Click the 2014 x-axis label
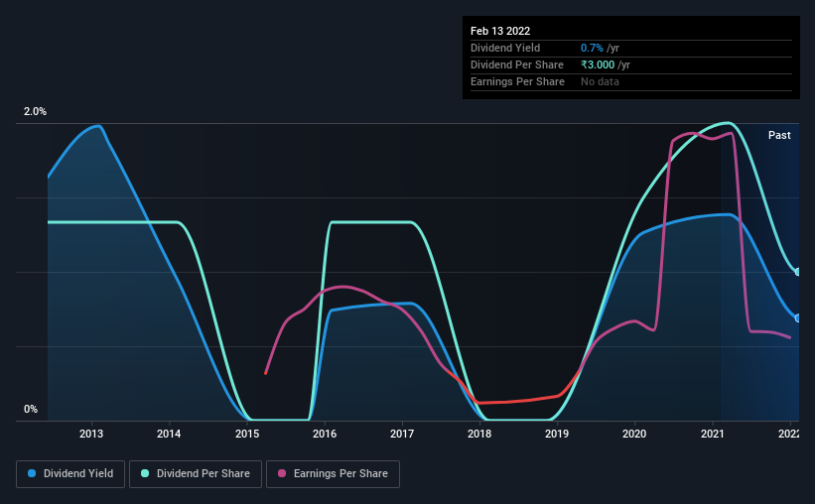The image size is (815, 504). coord(169,434)
